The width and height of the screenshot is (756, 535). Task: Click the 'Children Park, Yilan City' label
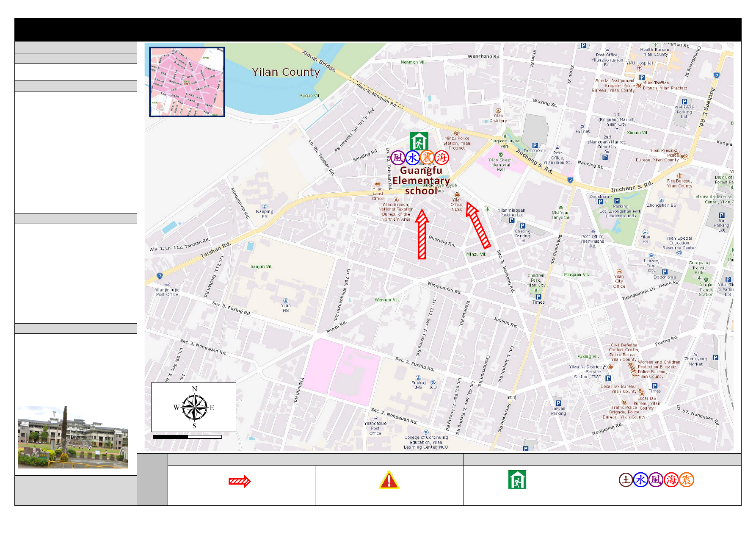point(536,280)
